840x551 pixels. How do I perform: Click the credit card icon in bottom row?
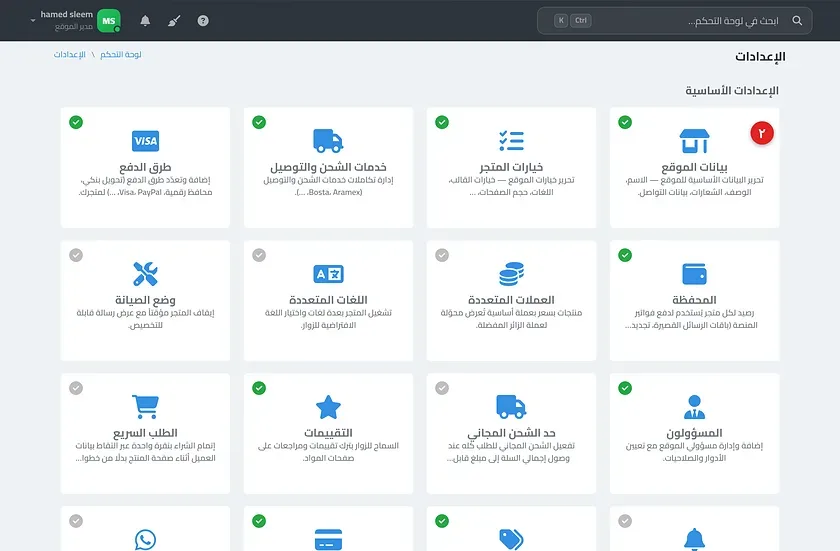[328, 539]
